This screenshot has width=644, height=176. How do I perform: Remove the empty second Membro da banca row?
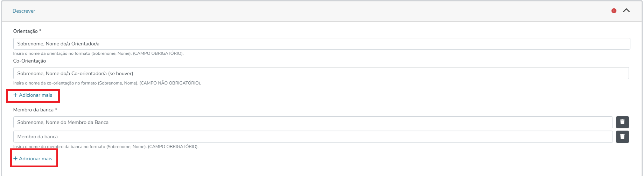coord(622,137)
